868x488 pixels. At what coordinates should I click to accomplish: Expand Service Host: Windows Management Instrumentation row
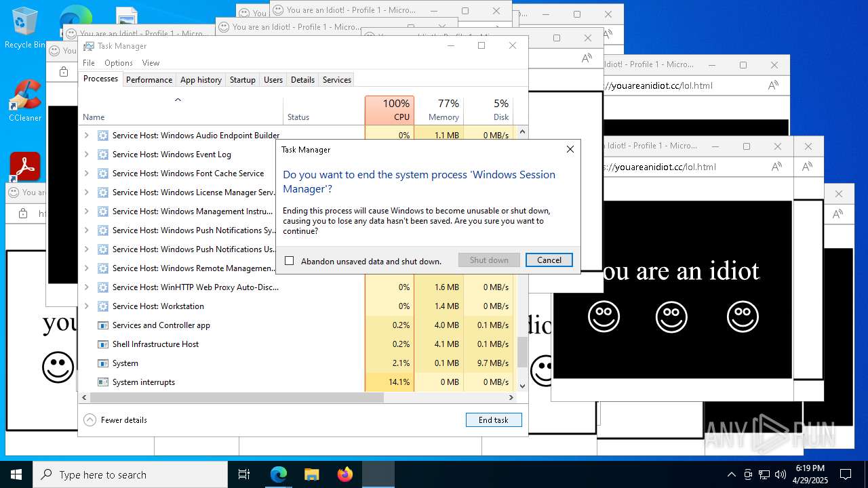pyautogui.click(x=86, y=211)
